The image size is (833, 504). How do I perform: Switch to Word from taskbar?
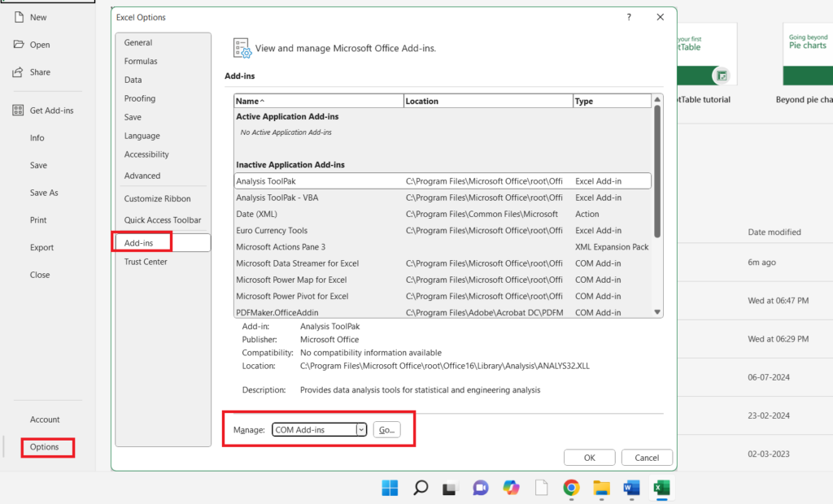pyautogui.click(x=631, y=488)
